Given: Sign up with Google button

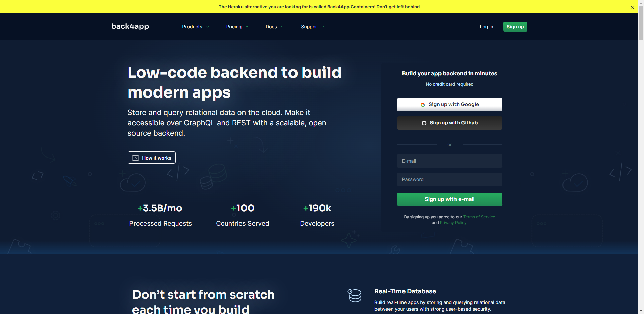Looking at the screenshot, I should click(449, 104).
